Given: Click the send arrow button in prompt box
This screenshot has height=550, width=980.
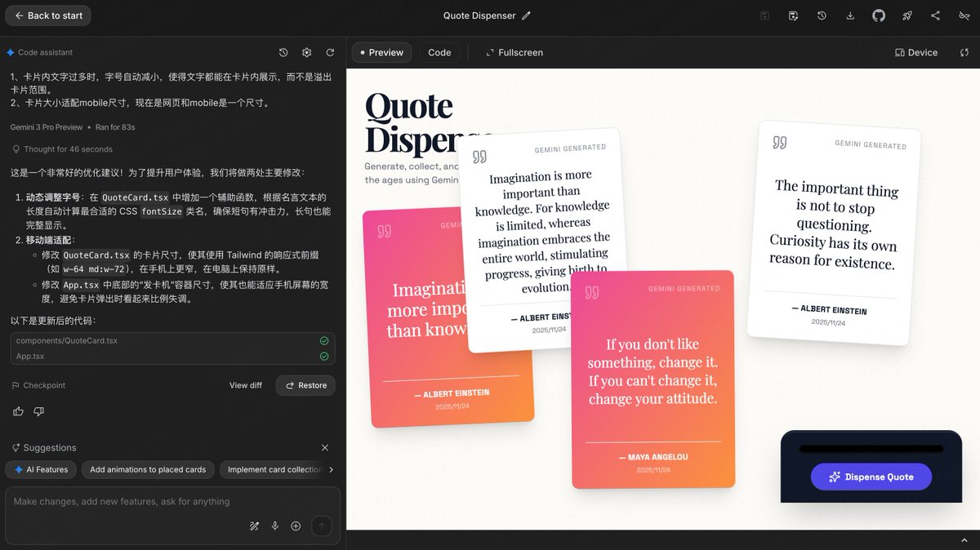Looking at the screenshot, I should coord(321,526).
